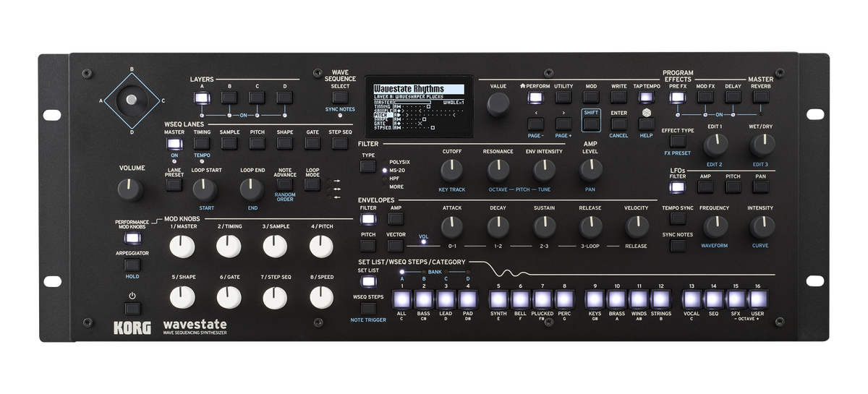The width and height of the screenshot is (868, 394).
Task: Select the PERFORM mode button
Action: (535, 98)
